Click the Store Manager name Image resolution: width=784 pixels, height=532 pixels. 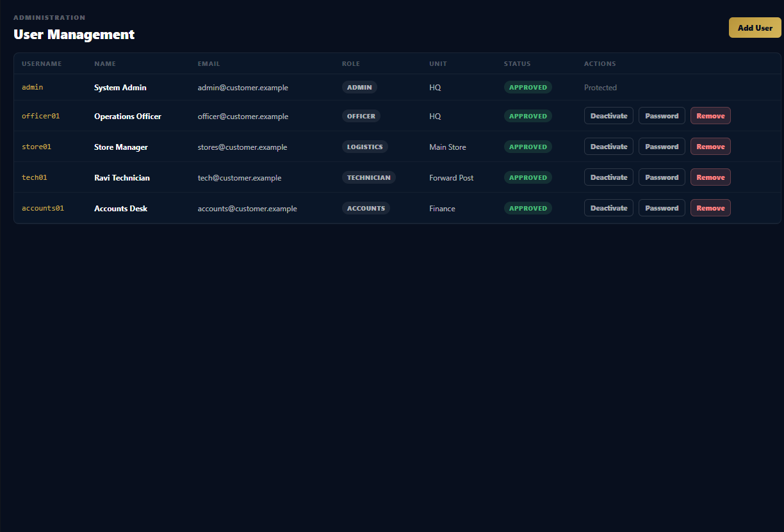(121, 147)
